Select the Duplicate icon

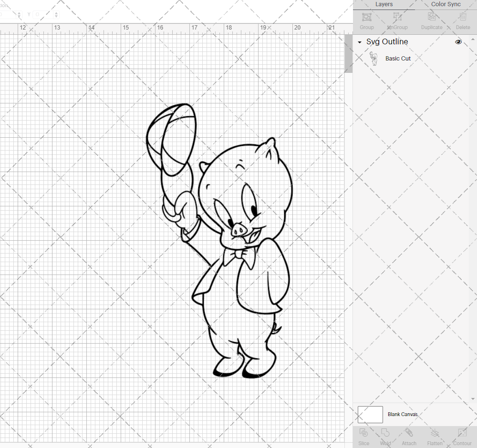(x=431, y=19)
